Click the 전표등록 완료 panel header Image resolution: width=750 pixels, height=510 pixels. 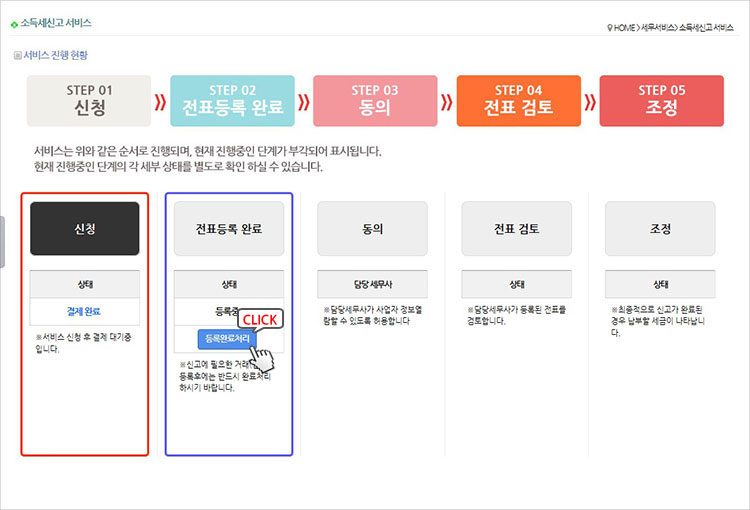pos(229,228)
